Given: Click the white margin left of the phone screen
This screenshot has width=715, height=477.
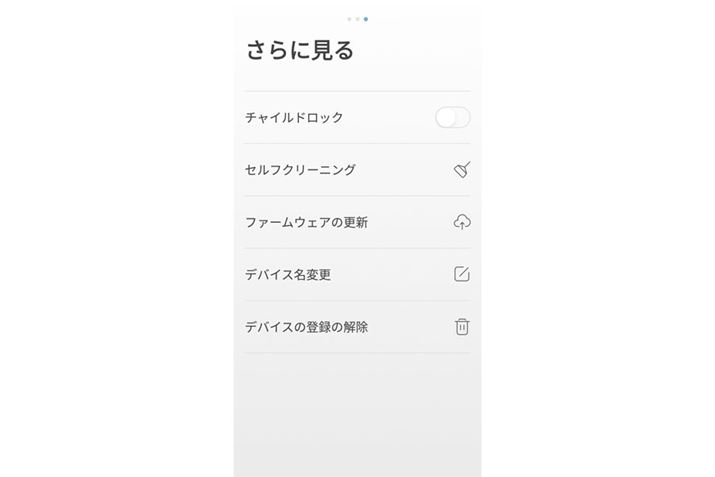Looking at the screenshot, I should tap(115, 240).
